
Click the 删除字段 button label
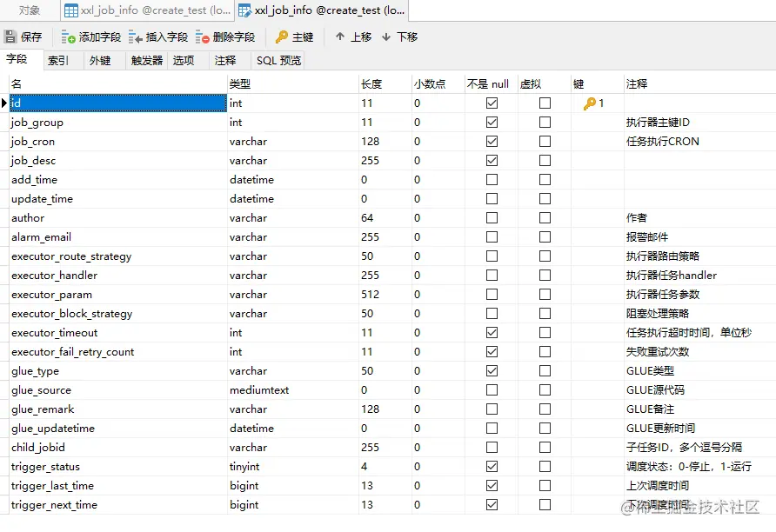[x=234, y=37]
